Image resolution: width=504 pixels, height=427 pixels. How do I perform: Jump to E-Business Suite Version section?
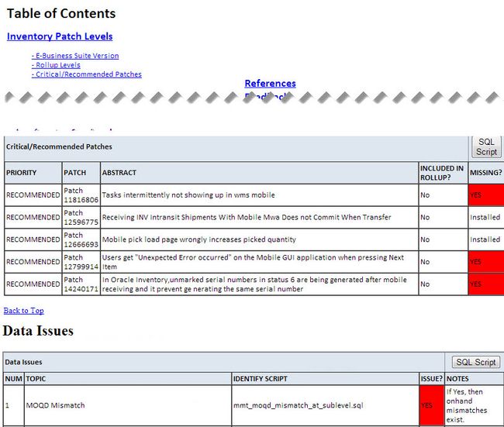[75, 56]
